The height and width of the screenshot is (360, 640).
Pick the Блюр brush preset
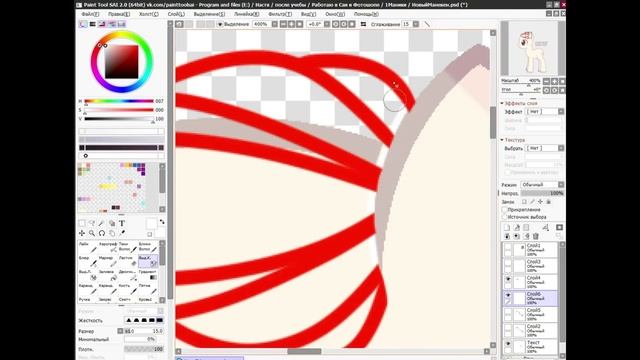coord(88,261)
